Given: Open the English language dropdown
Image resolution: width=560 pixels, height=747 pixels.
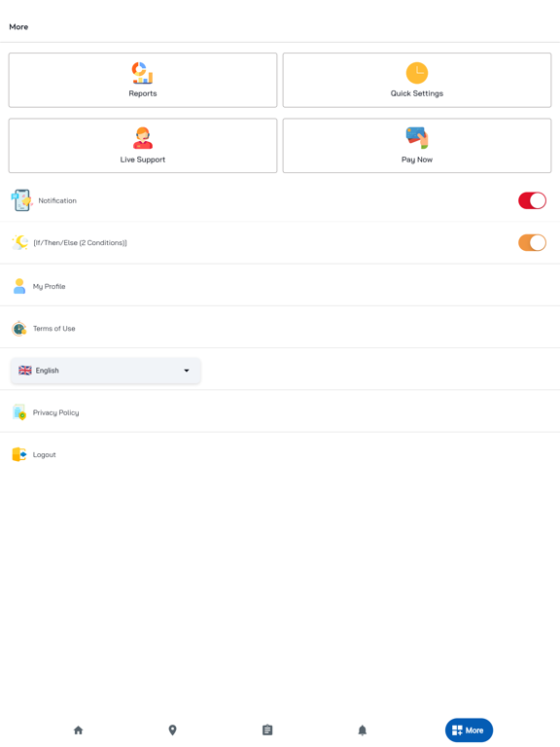Looking at the screenshot, I should 105,371.
